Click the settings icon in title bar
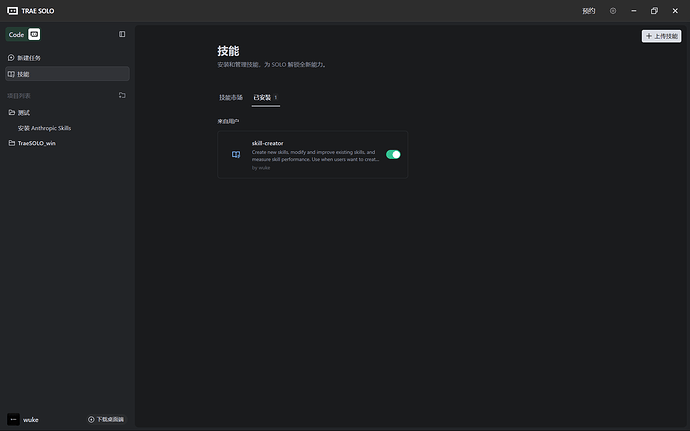The image size is (690, 431). point(613,11)
